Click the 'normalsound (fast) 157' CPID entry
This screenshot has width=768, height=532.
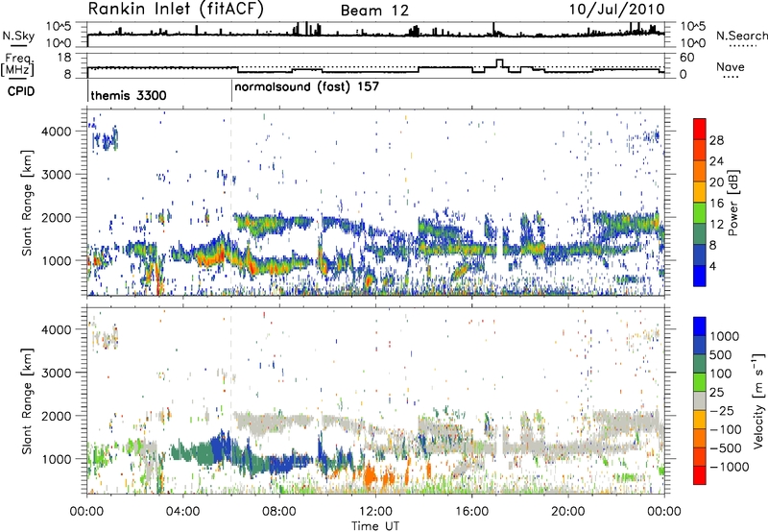306,86
